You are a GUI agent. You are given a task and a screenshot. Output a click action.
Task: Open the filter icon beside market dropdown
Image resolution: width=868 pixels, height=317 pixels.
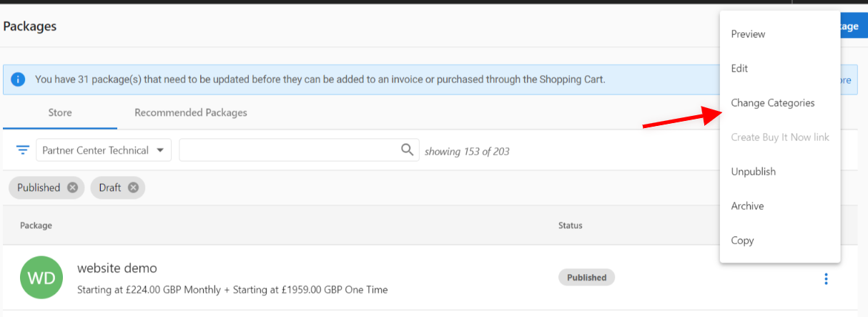pos(23,150)
